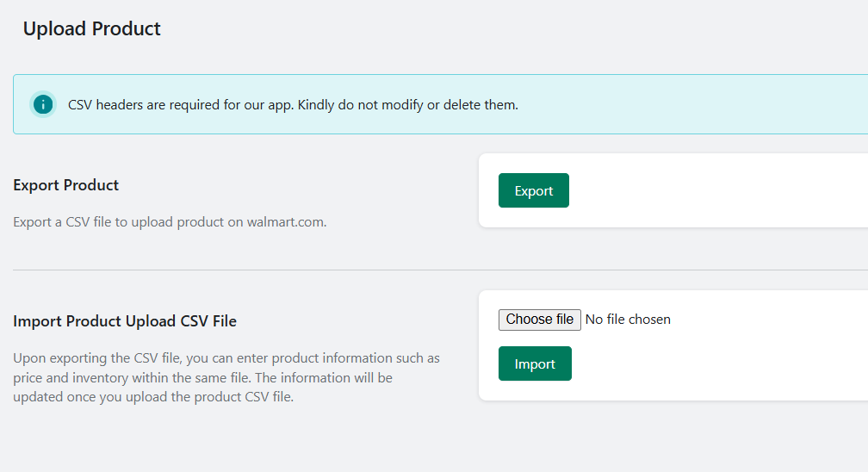Click the 'Export a CSV file' description text
Screen dimensions: 868x472
pyautogui.click(x=170, y=222)
